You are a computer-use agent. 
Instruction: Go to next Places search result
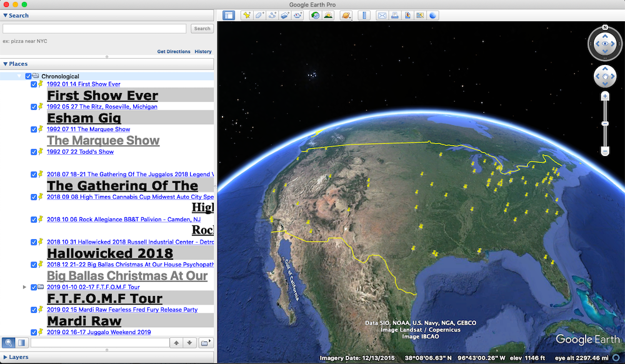point(190,343)
